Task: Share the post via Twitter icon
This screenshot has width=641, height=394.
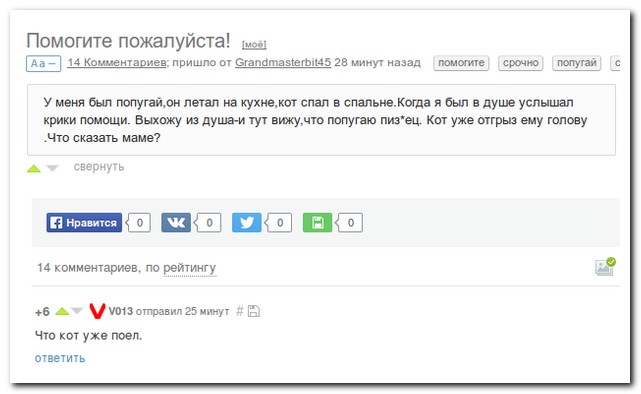Action: (x=247, y=222)
